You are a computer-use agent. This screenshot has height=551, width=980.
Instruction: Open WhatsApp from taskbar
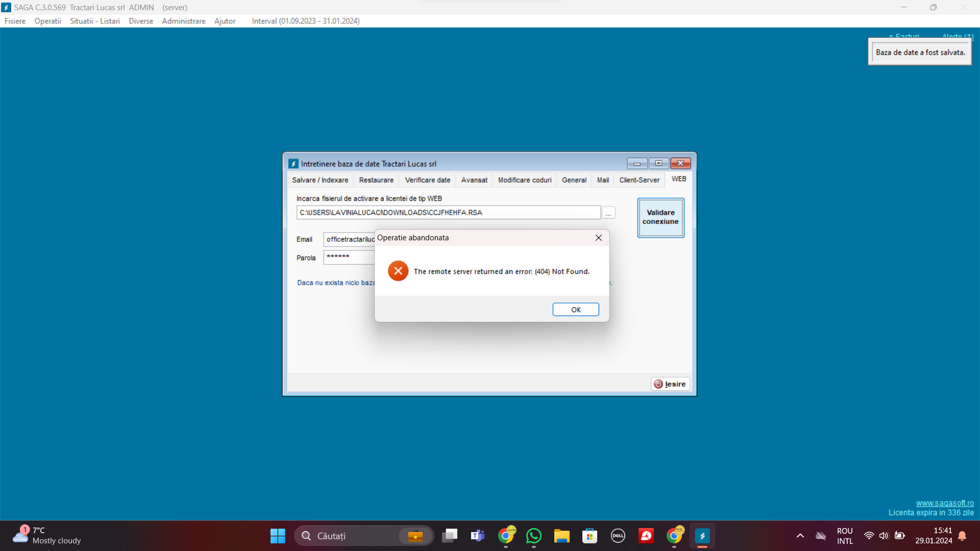point(534,536)
